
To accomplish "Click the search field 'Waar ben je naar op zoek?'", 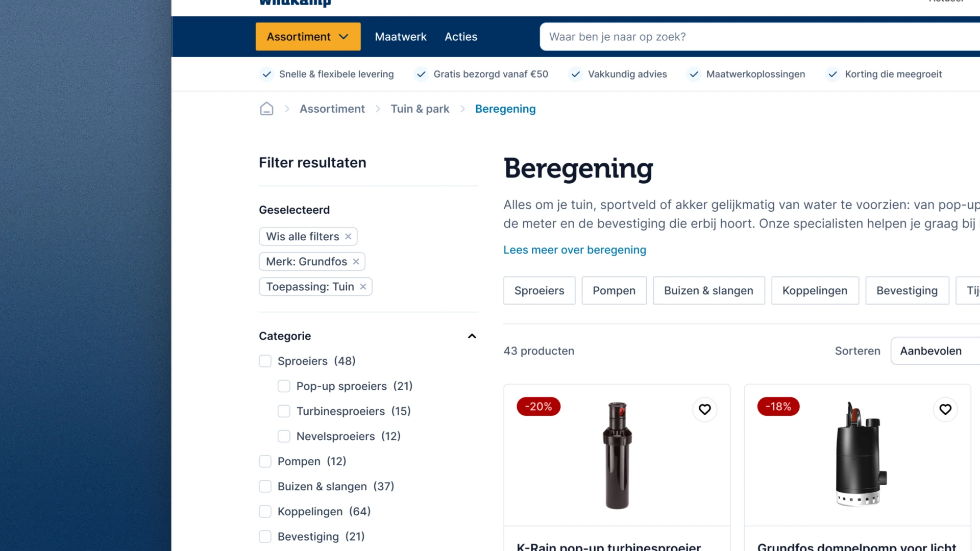I will point(759,37).
